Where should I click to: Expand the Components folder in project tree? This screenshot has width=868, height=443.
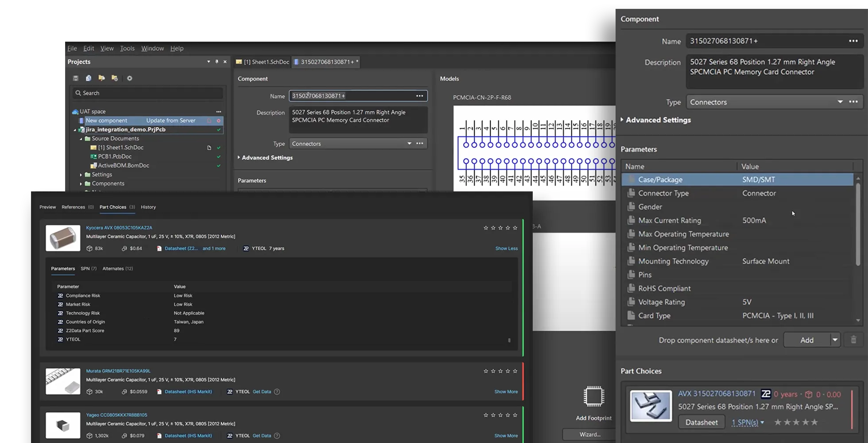81,183
